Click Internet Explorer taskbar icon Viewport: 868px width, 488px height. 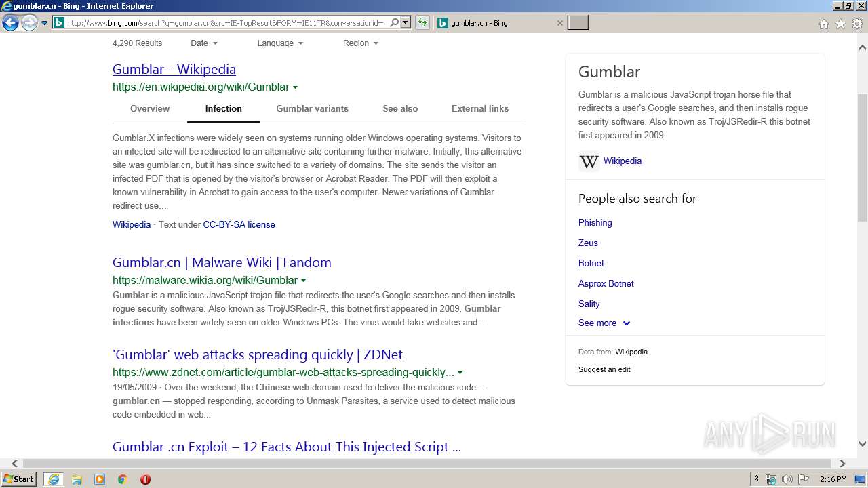[54, 479]
